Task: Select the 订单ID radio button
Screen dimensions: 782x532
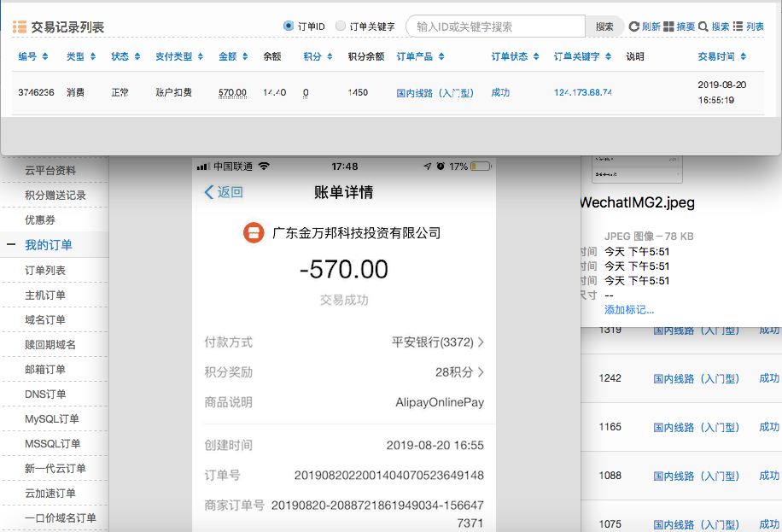Action: [289, 26]
